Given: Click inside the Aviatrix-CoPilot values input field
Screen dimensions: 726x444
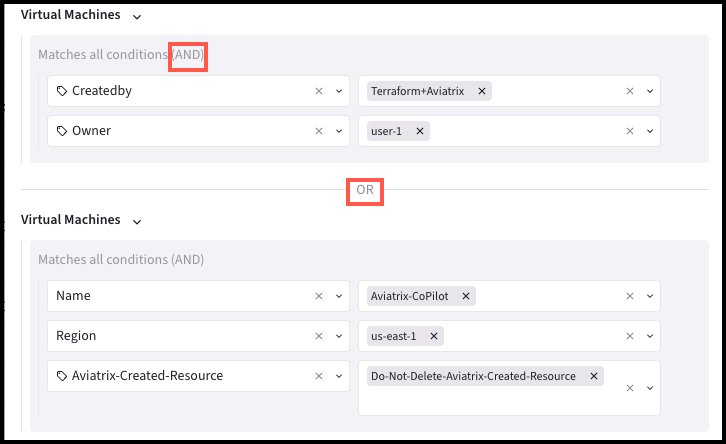Looking at the screenshot, I should point(548,296).
